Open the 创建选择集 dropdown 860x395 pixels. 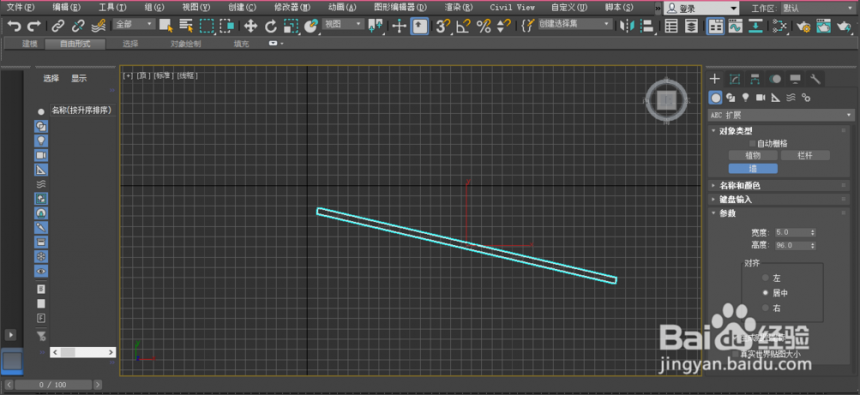[x=574, y=24]
